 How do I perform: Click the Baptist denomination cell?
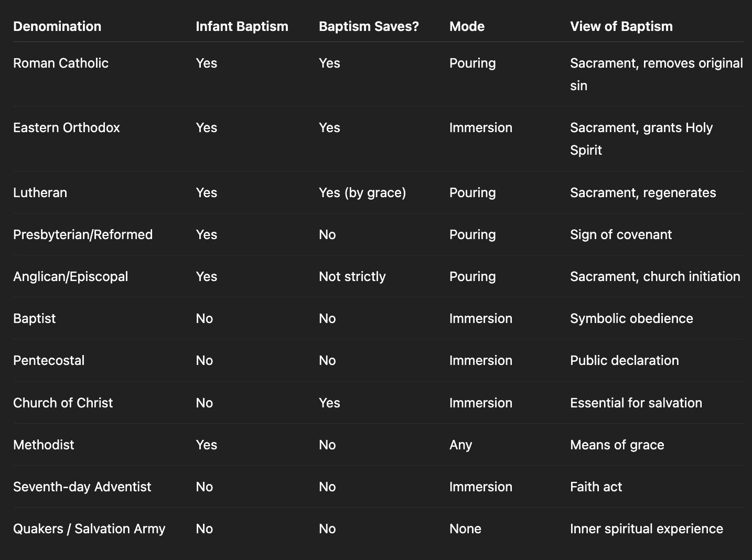pyautogui.click(x=34, y=318)
